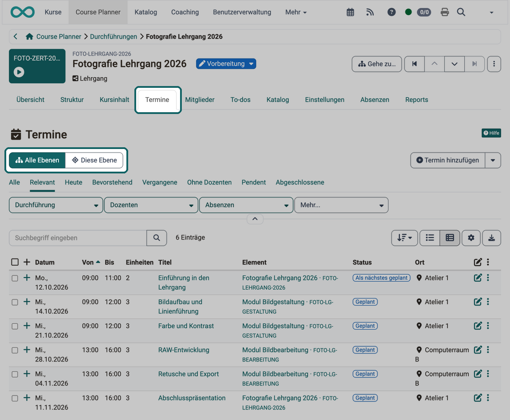The image size is (510, 420).
Task: Click the Gehe zu... button
Action: tap(377, 64)
